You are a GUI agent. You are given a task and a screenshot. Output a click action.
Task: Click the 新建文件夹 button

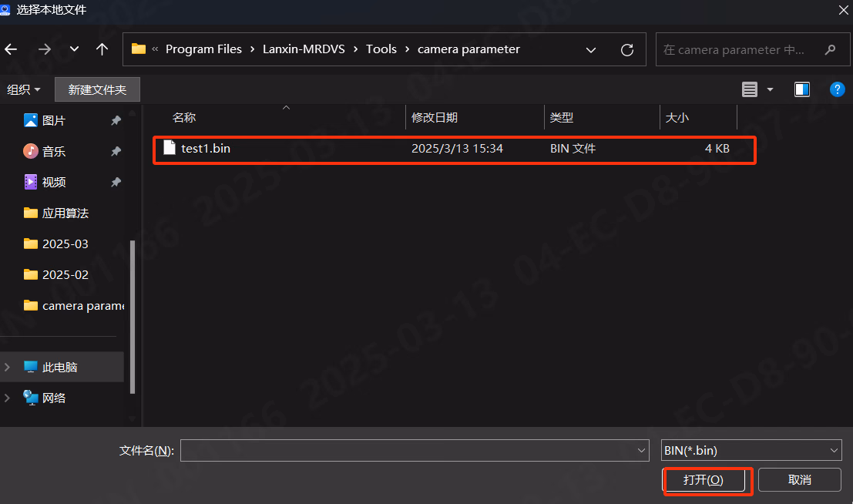point(97,90)
